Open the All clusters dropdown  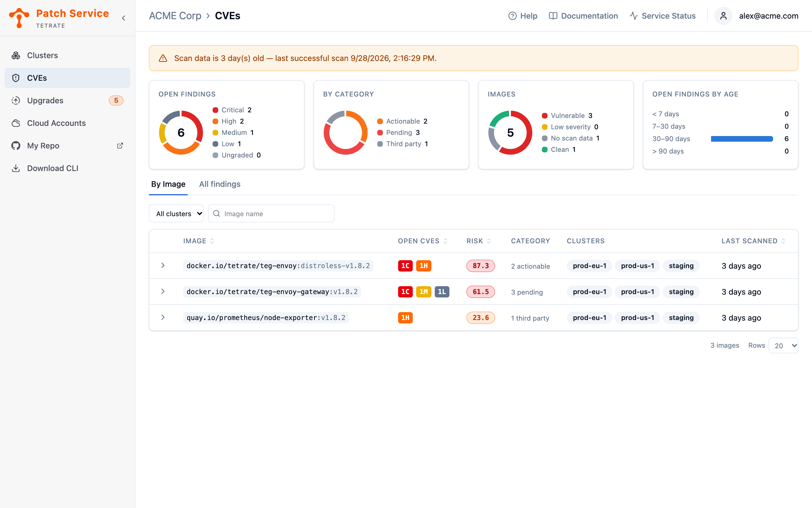click(176, 213)
